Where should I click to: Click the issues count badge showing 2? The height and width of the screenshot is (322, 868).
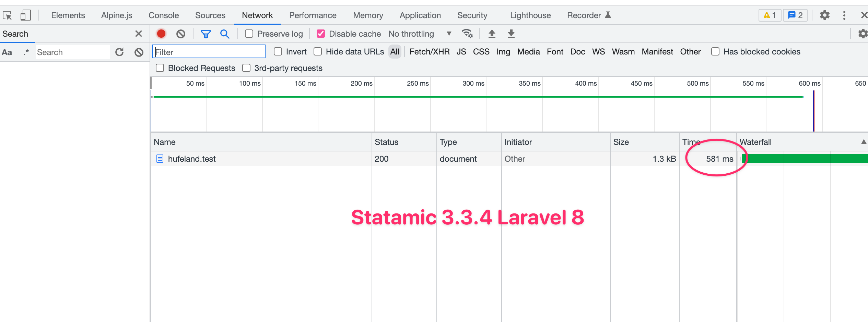coord(795,15)
